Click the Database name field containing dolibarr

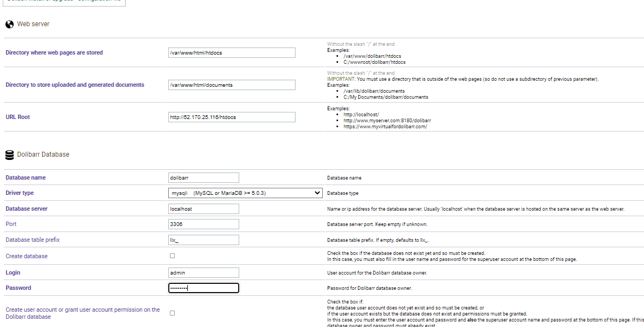tap(204, 178)
